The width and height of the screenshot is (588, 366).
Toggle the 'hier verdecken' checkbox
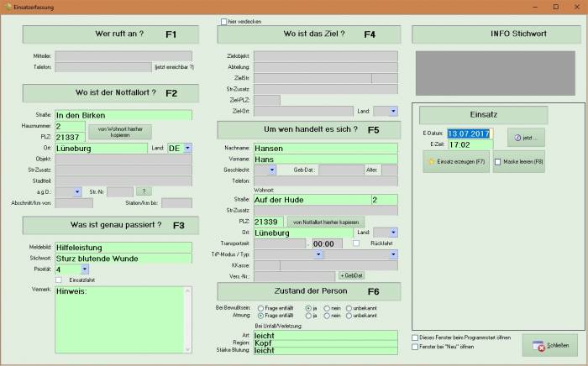point(223,22)
